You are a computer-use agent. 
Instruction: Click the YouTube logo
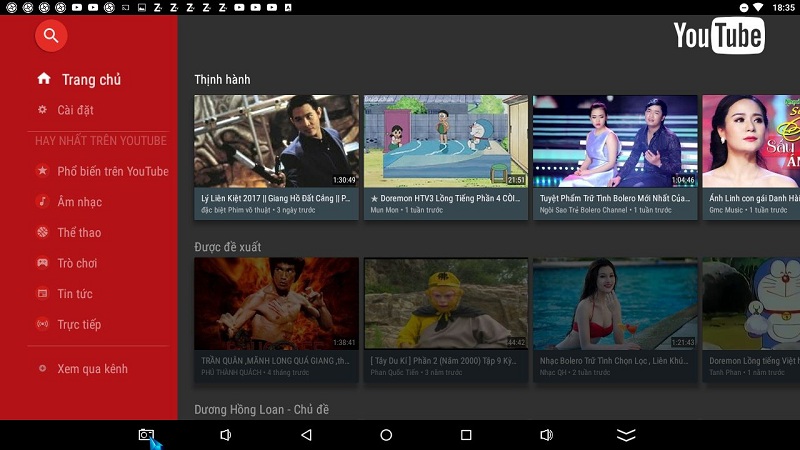click(x=719, y=35)
